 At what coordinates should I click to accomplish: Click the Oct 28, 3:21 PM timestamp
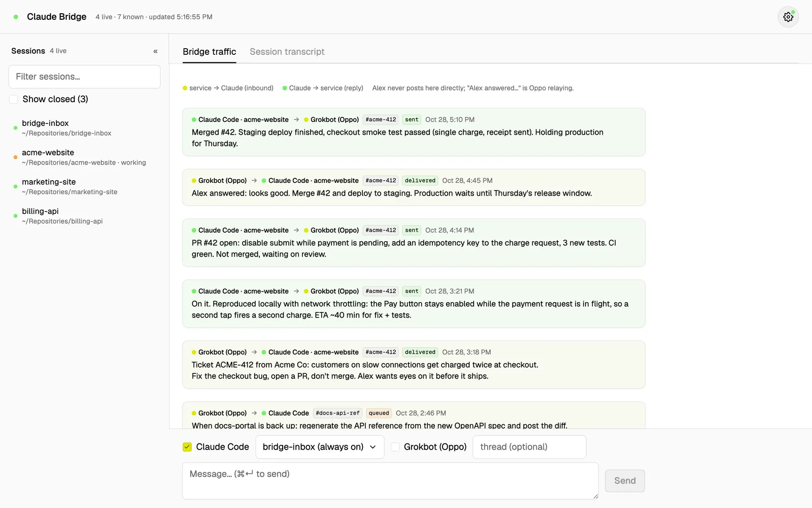point(450,291)
